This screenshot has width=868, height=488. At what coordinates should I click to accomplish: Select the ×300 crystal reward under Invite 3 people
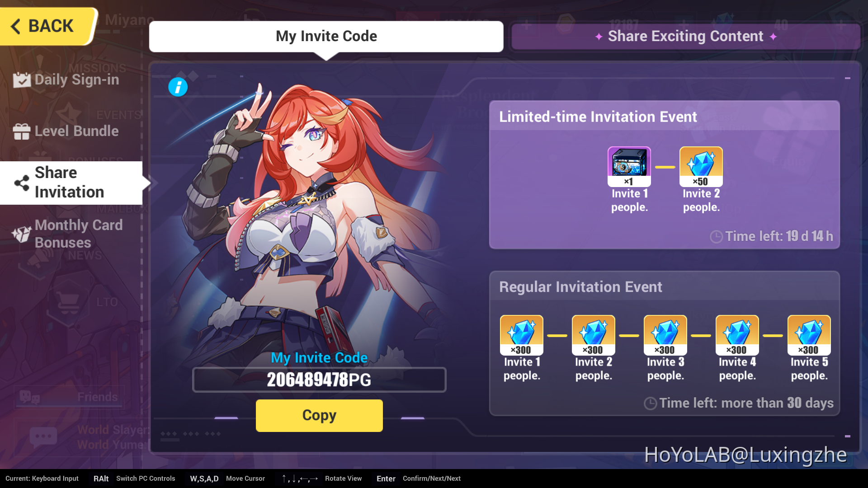pos(665,335)
